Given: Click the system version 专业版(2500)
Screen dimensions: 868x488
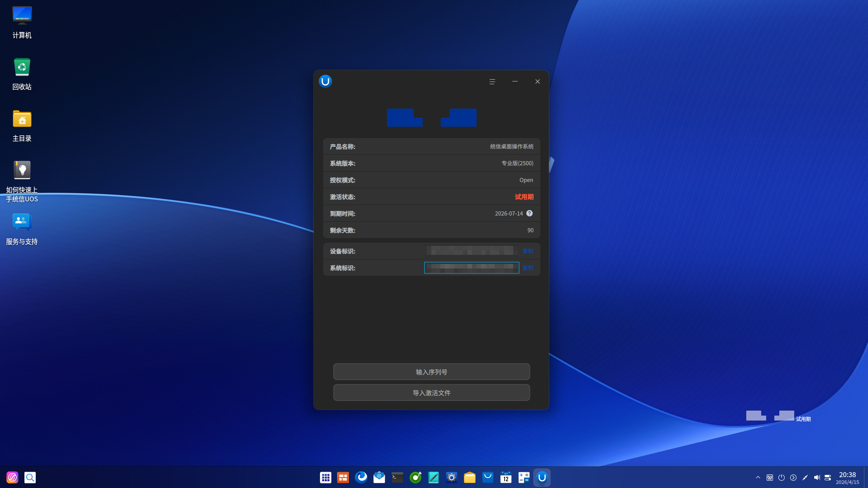Looking at the screenshot, I should point(517,163).
